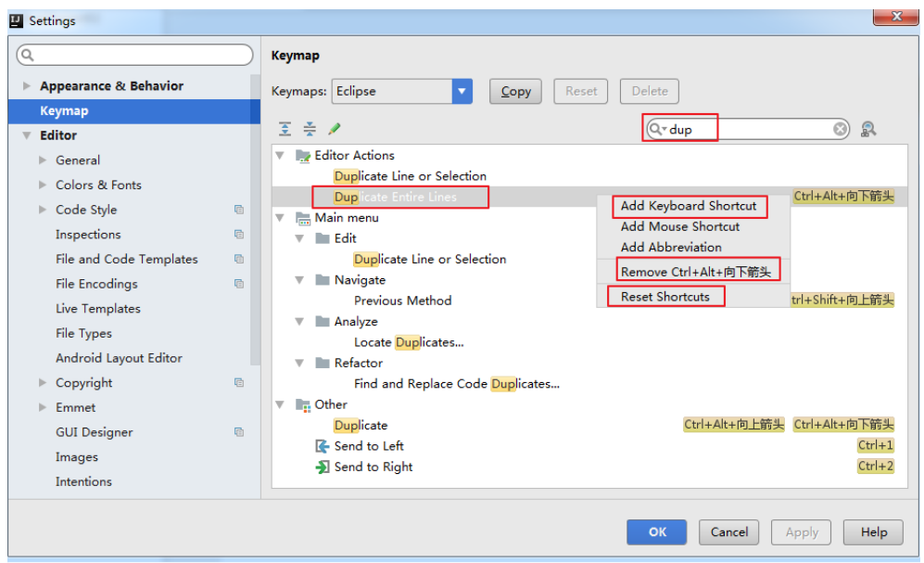924x563 pixels.
Task: Collapse the Editor Actions group
Action: coord(281,156)
